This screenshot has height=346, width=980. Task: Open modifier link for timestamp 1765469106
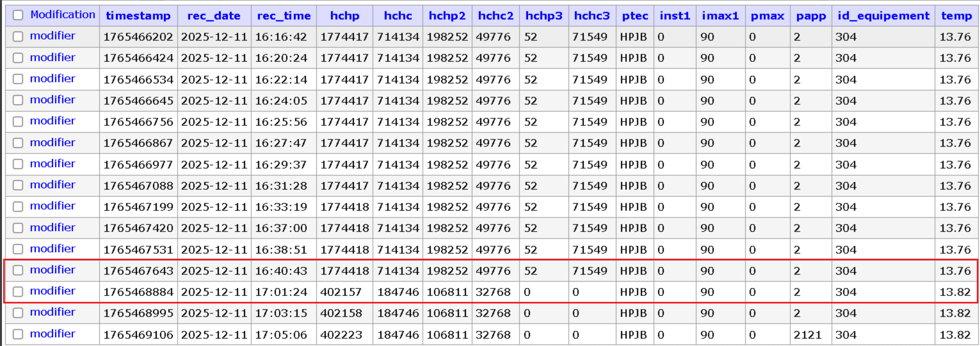[52, 334]
